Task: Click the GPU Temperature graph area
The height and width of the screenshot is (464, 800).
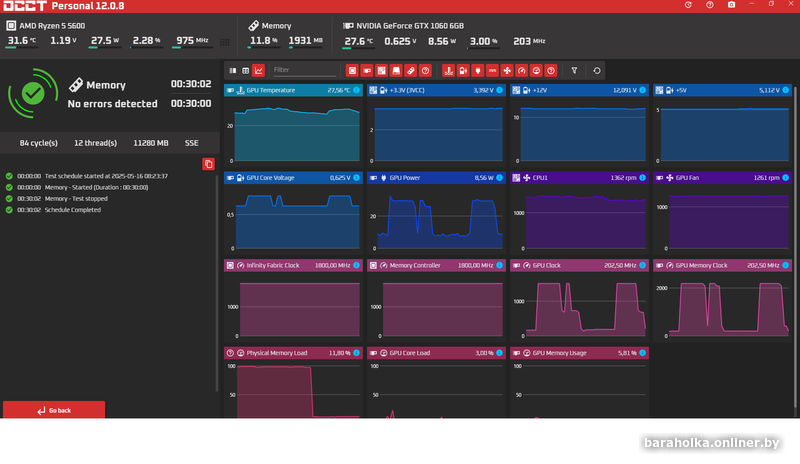Action: coord(293,133)
